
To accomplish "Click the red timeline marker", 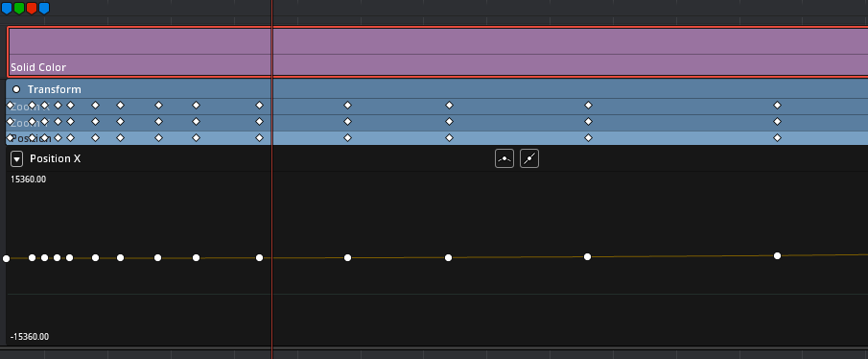I will click(32, 8).
